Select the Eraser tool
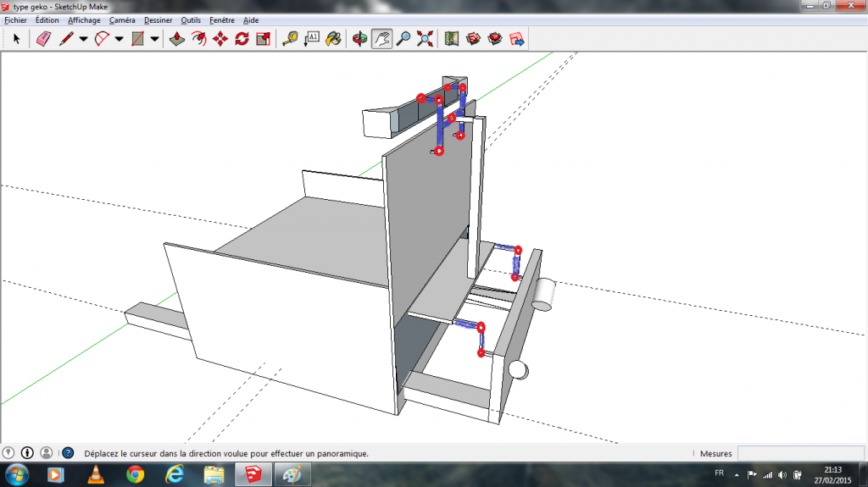Screen dimensions: 868x487 [44, 39]
